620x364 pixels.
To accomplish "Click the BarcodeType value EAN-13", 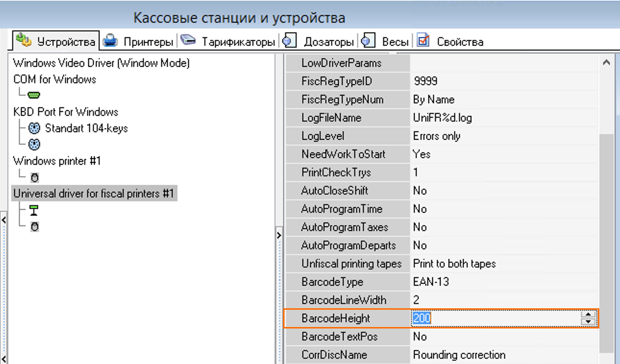I will (x=431, y=282).
